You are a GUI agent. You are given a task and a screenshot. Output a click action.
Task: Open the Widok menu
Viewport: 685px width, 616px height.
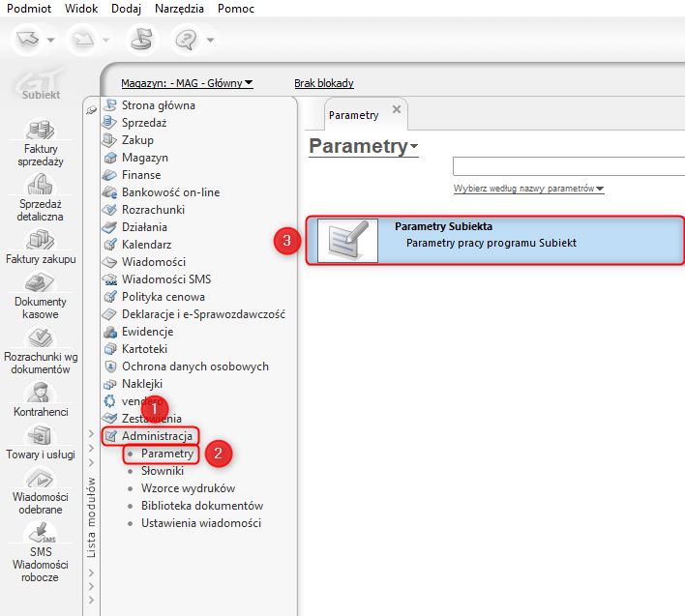(81, 9)
